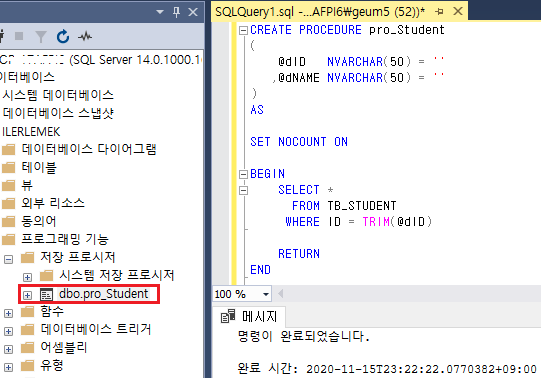Select 시스템 데이터베이스 node

click(x=58, y=95)
